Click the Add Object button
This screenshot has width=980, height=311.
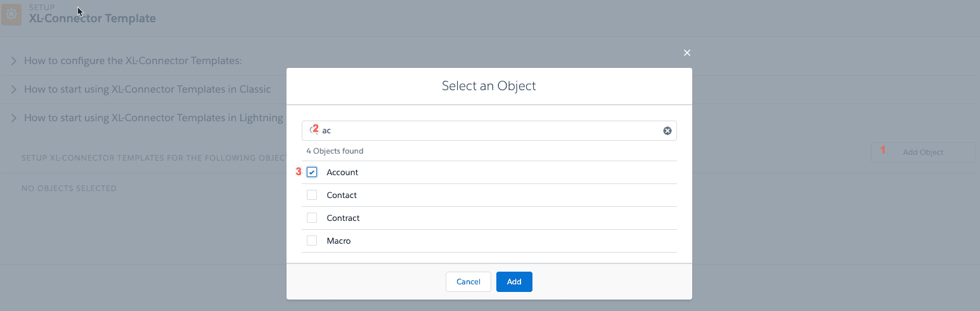coord(923,152)
